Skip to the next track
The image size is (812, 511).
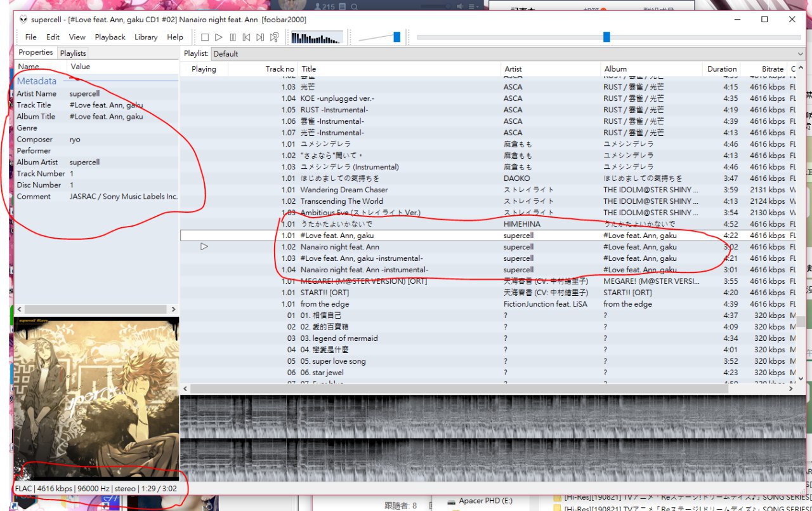point(260,37)
